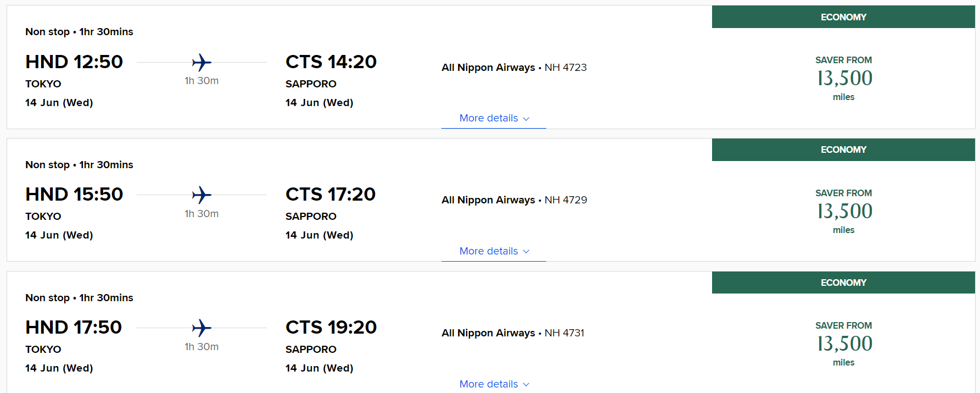Click the airplane icon for flight NH 4723
Image resolution: width=980 pixels, height=393 pixels.
pos(201,62)
